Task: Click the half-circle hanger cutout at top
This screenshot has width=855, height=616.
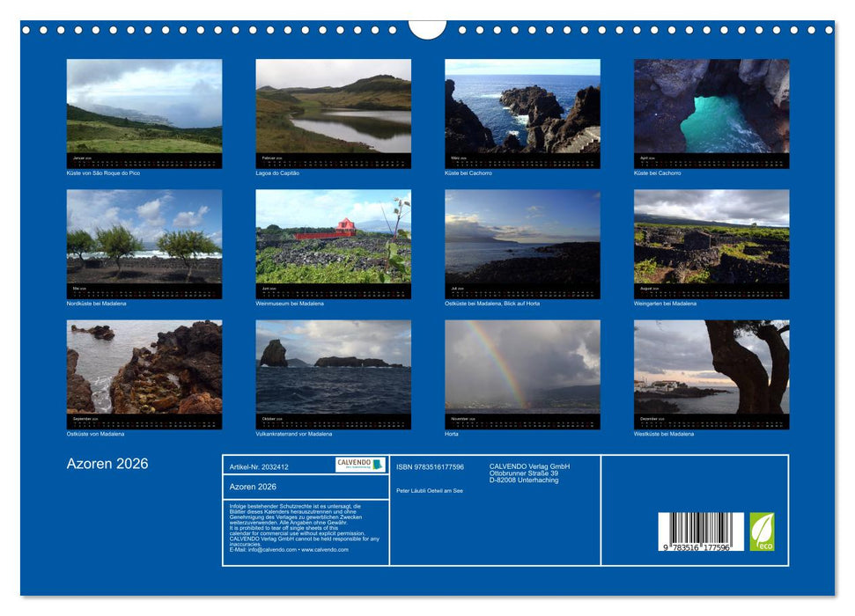Action: point(427,29)
